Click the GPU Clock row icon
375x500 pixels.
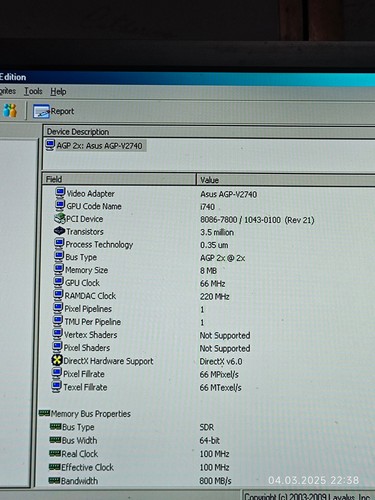(58, 282)
